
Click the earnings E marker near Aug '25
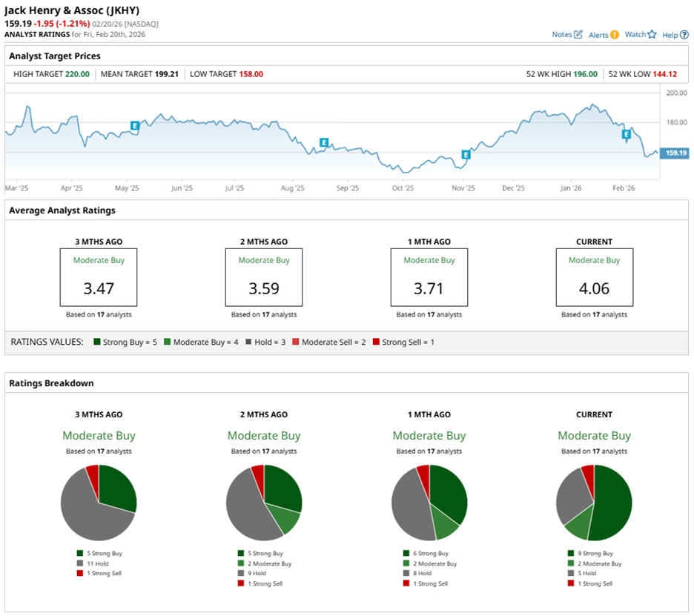(x=323, y=142)
